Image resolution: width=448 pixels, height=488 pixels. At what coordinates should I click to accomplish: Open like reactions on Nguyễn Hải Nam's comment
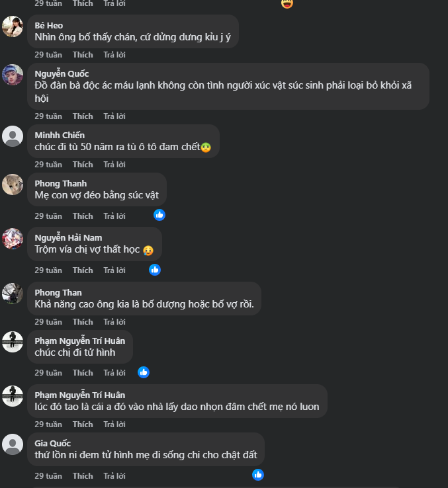coord(155,269)
